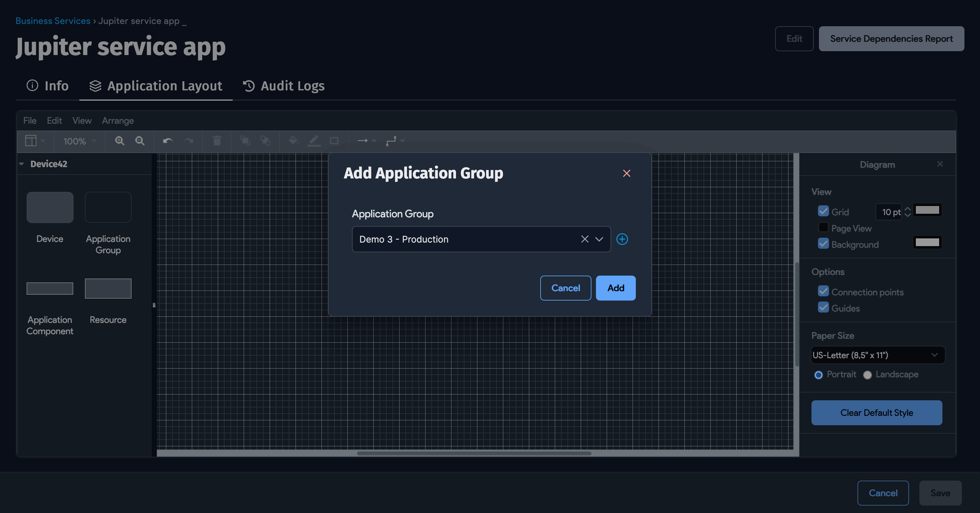Click the line color pencil icon

tap(313, 141)
